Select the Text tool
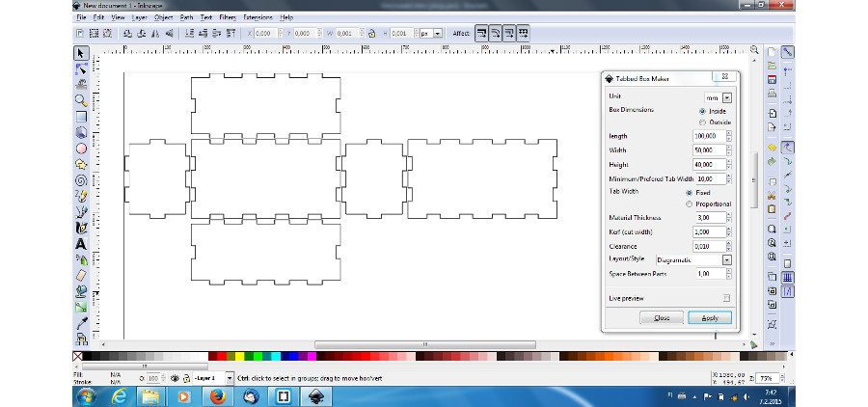This screenshot has height=407, width=868. pos(81,244)
